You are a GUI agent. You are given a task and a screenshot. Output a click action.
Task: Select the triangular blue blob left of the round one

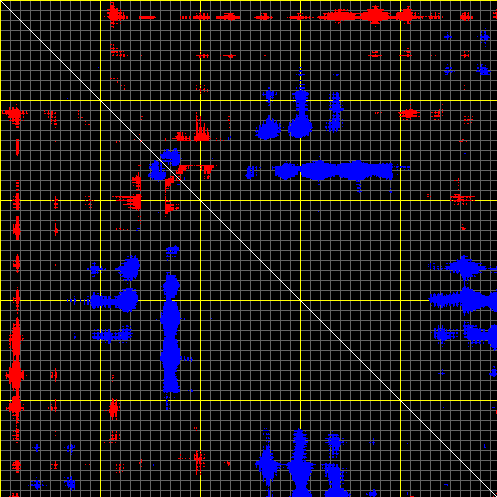(268, 128)
